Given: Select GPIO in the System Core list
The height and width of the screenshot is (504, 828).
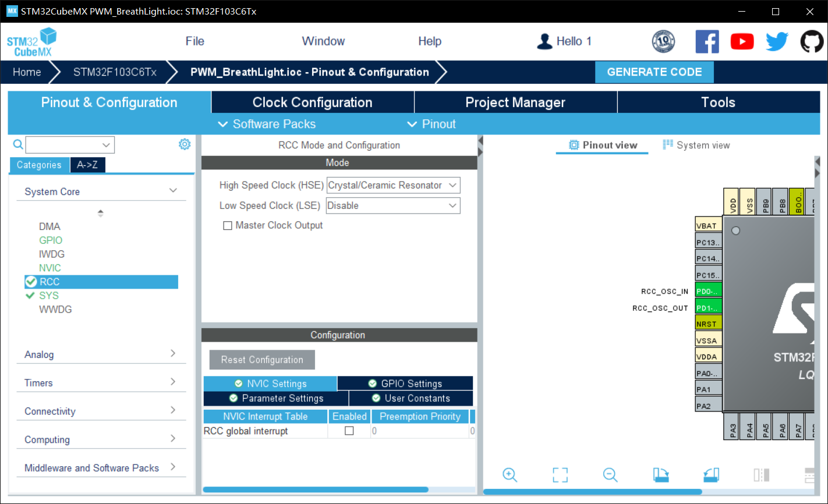Looking at the screenshot, I should point(51,240).
